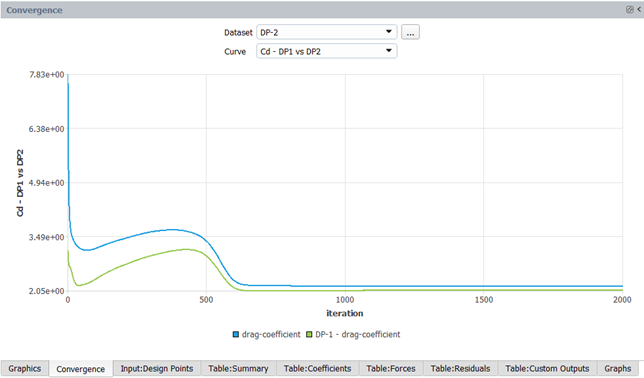Click the 'drag-coefficient' legend label
This screenshot has height=378, width=644.
271,334
